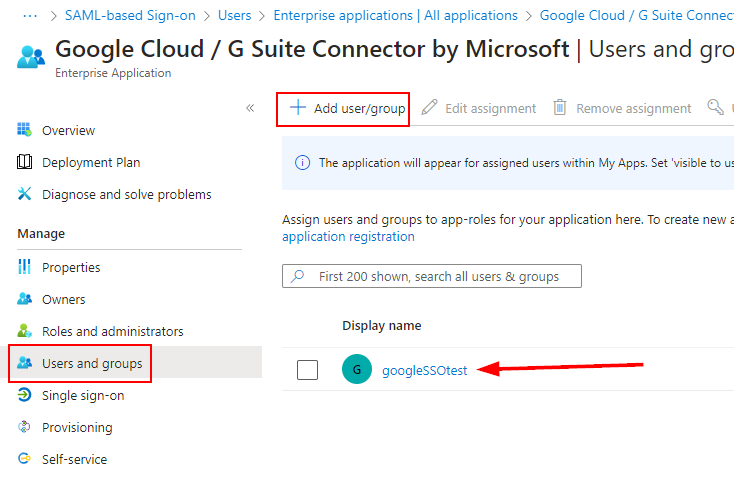734x477 pixels.
Task: Click the Deployment Plan book icon
Action: tap(25, 162)
